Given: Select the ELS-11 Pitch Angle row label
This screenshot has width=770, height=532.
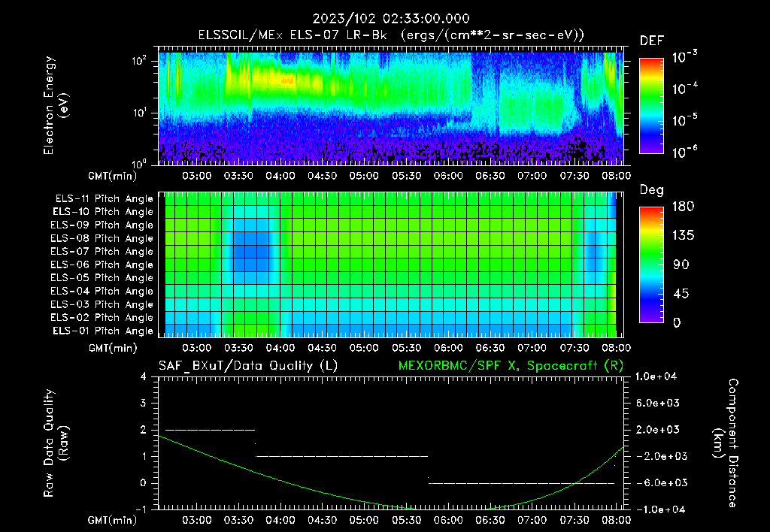Looking at the screenshot, I should click(x=104, y=199).
